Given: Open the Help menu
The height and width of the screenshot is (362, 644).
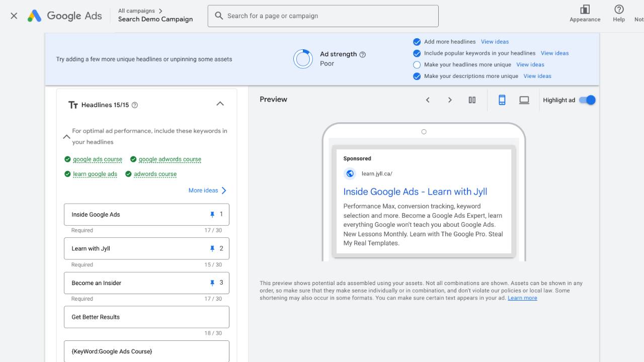Looking at the screenshot, I should [x=618, y=14].
